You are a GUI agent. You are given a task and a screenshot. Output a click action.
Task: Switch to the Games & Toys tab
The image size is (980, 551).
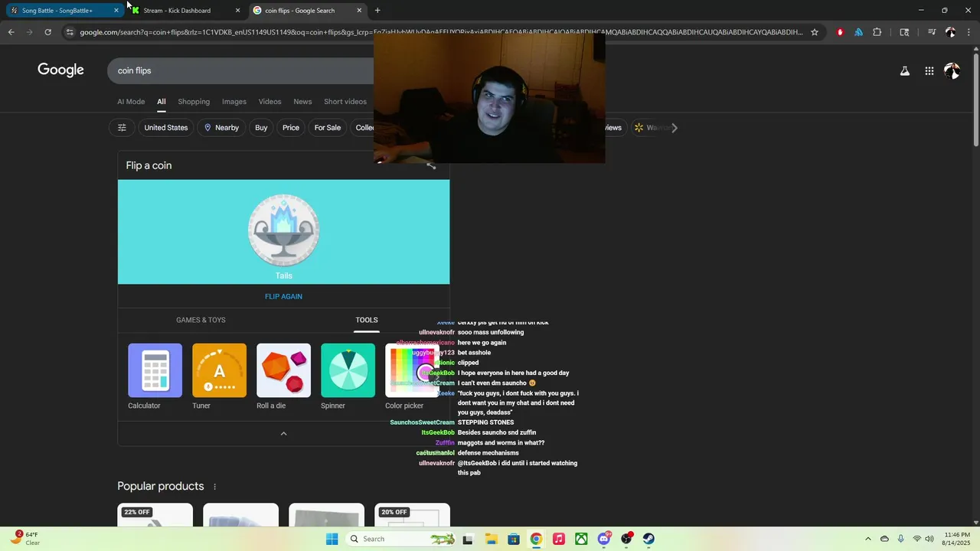click(201, 320)
